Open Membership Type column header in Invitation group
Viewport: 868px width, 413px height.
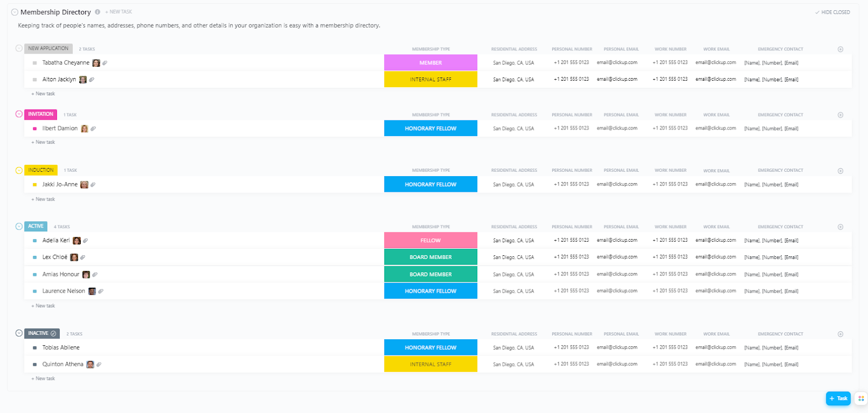tap(431, 115)
